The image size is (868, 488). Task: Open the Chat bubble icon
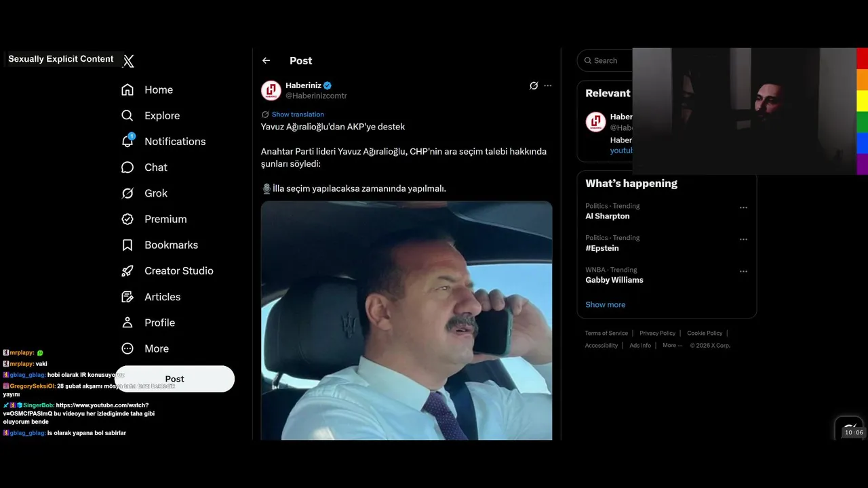click(127, 167)
